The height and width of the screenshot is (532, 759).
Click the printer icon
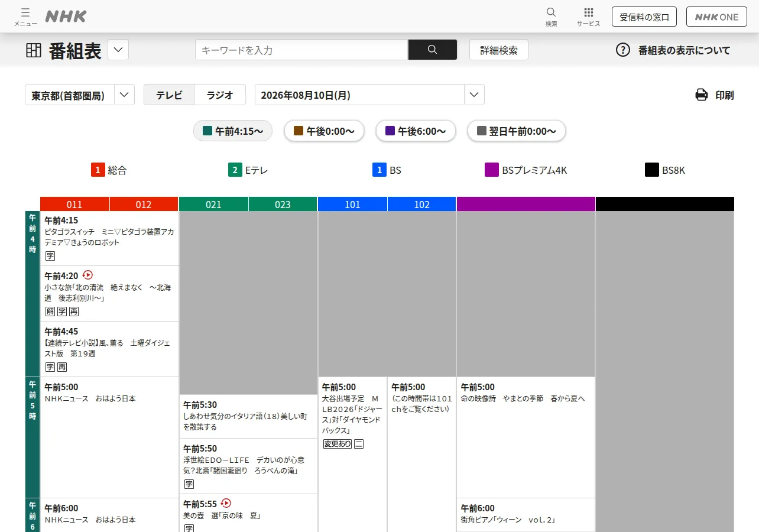[702, 95]
